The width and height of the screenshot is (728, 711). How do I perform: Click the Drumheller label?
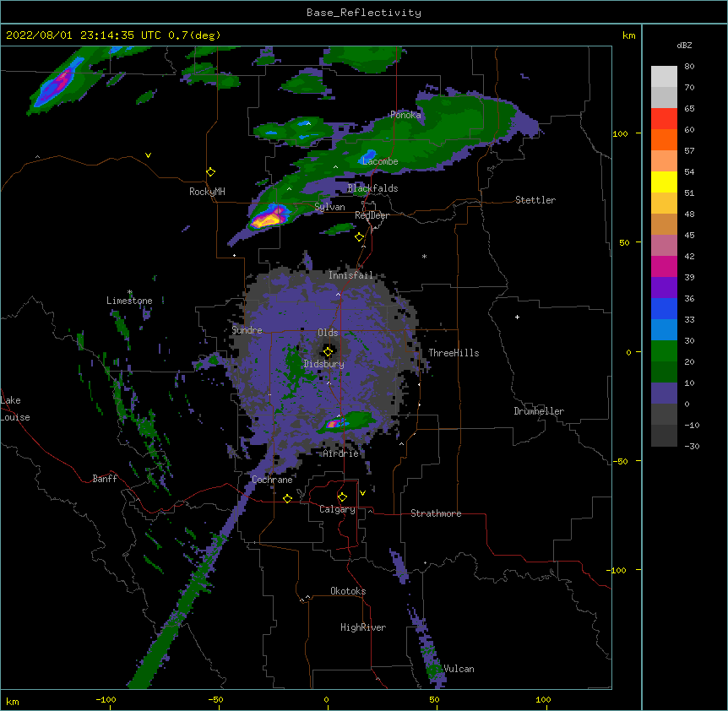pyautogui.click(x=539, y=411)
